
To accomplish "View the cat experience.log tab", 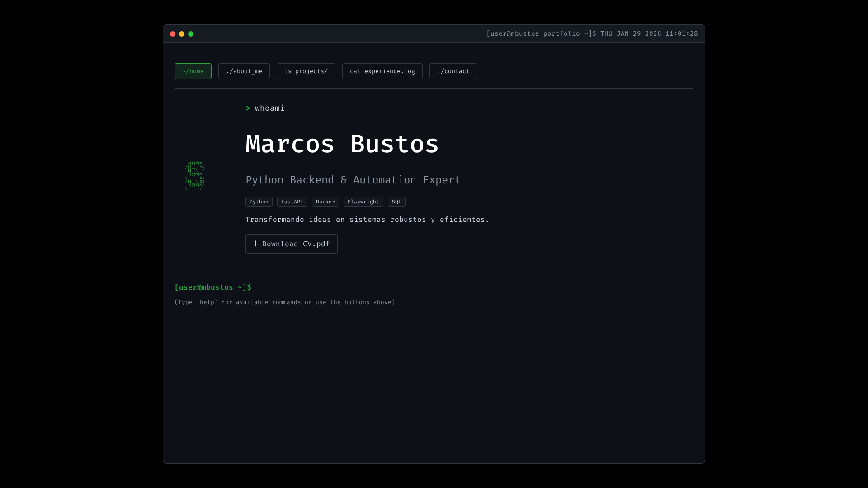I will pos(382,71).
